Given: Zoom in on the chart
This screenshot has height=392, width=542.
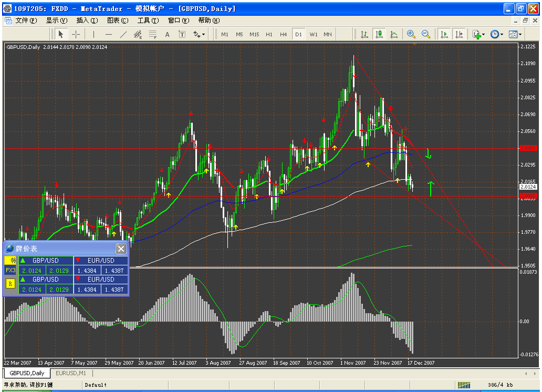Looking at the screenshot, I should point(411,34).
